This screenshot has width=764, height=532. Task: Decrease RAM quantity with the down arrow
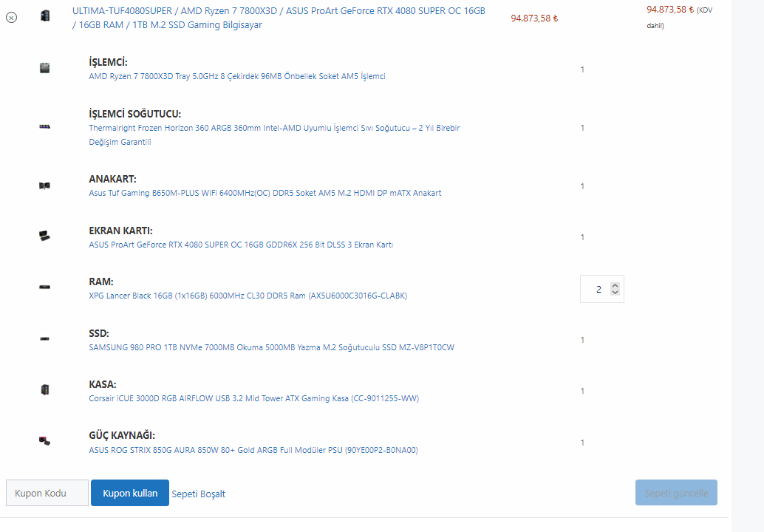tap(615, 293)
